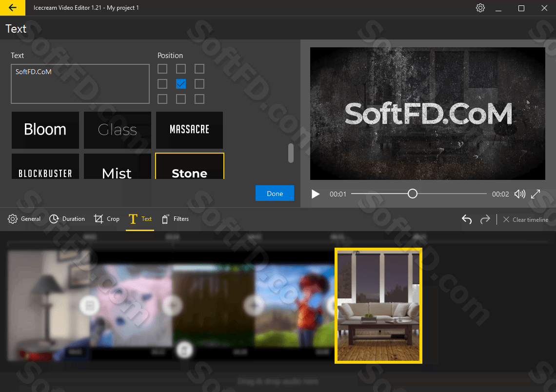Open the Filters tab
Image resolution: width=556 pixels, height=392 pixels.
(175, 219)
